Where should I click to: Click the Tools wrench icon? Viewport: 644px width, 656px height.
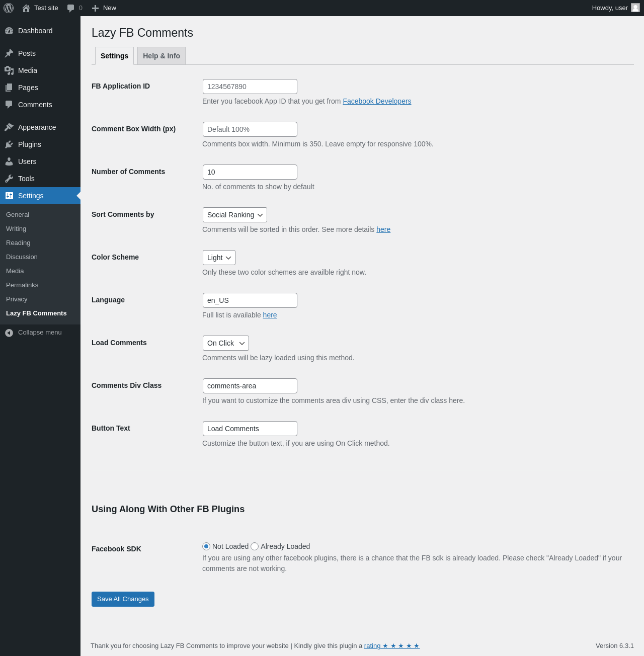[x=9, y=179]
